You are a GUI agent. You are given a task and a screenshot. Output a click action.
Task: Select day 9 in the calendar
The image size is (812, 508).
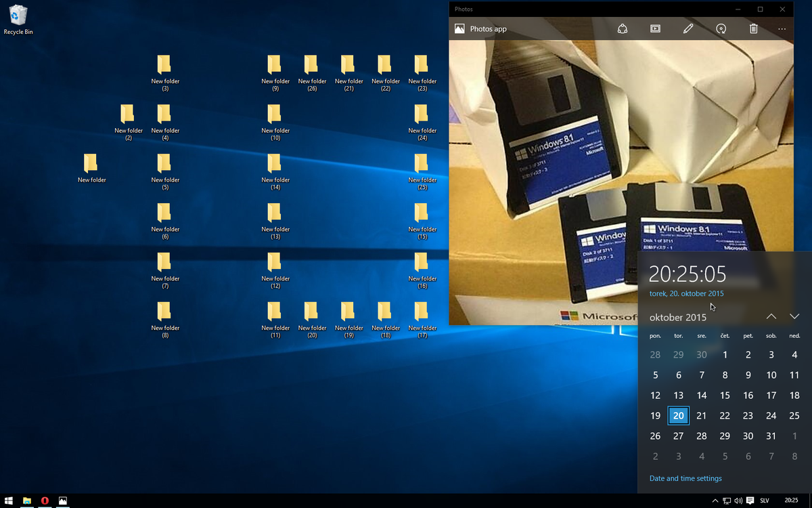click(748, 375)
